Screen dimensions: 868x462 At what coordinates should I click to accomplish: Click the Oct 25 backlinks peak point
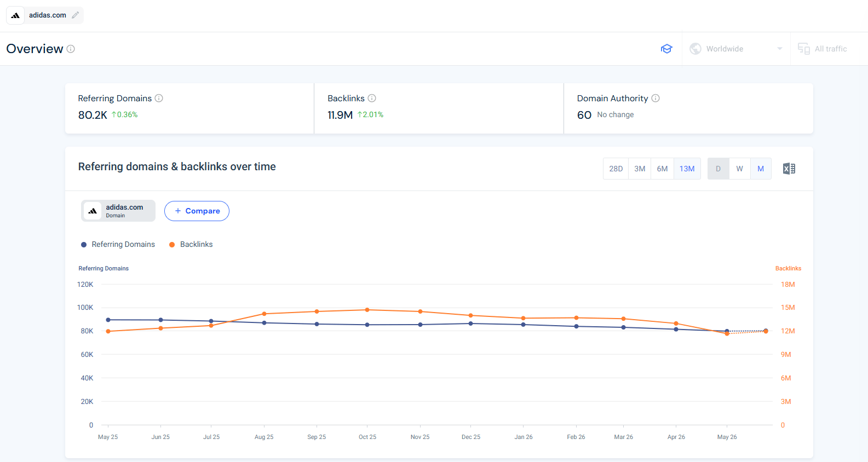367,310
